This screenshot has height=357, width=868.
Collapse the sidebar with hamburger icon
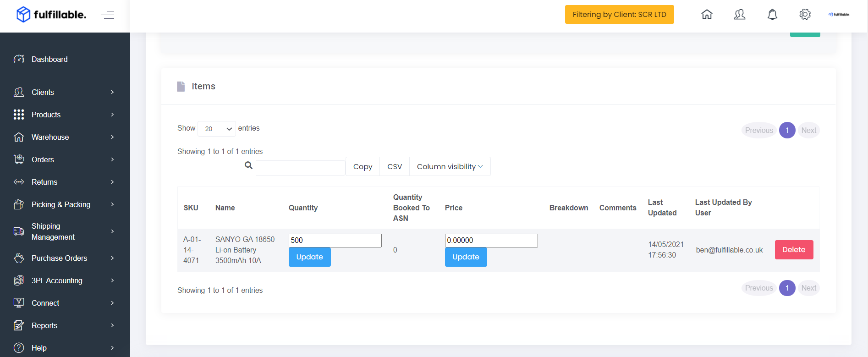(108, 15)
